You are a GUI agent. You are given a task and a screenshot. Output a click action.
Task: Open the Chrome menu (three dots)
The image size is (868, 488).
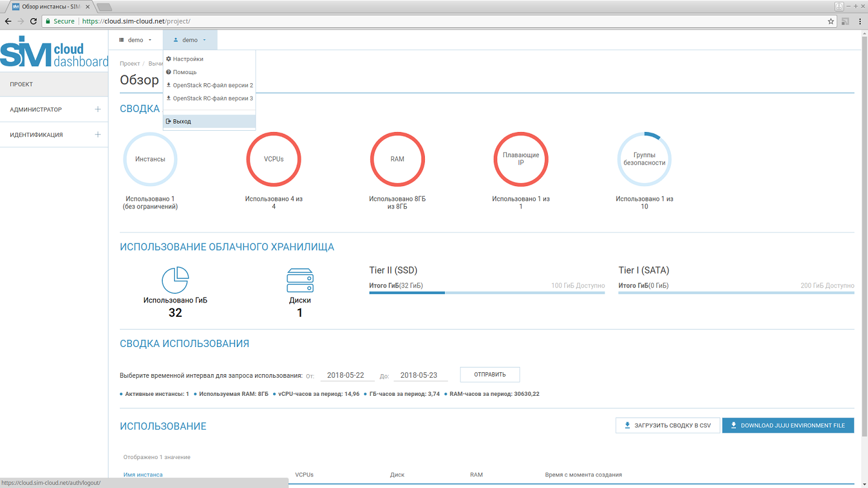[x=860, y=21]
